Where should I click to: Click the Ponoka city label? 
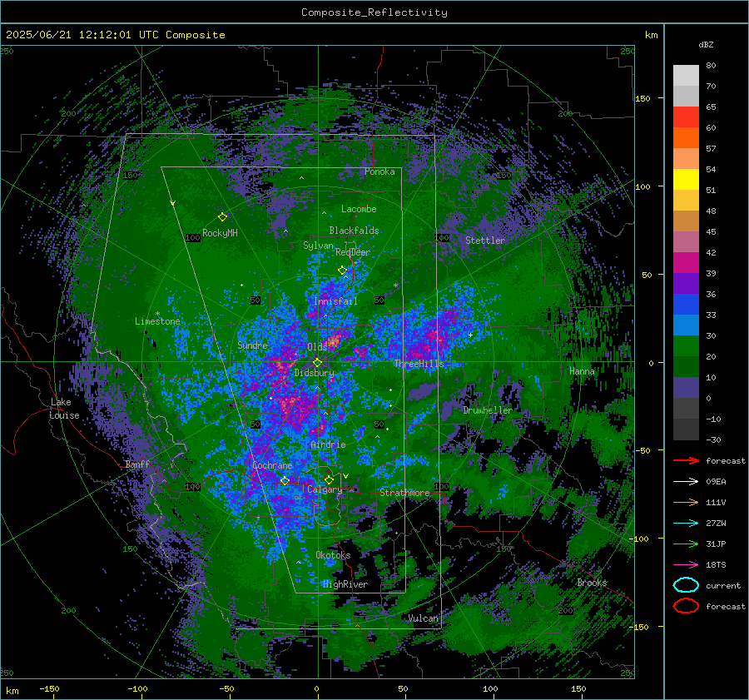pos(379,171)
